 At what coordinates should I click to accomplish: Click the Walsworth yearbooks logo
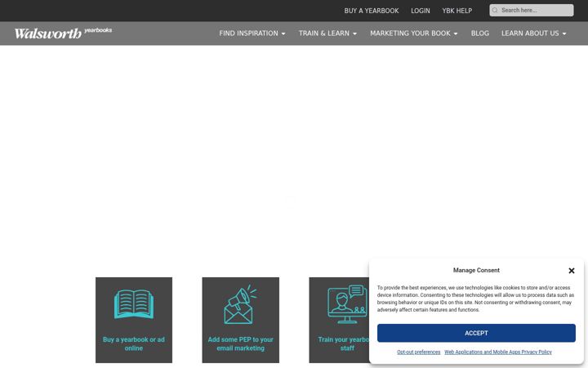pos(63,33)
